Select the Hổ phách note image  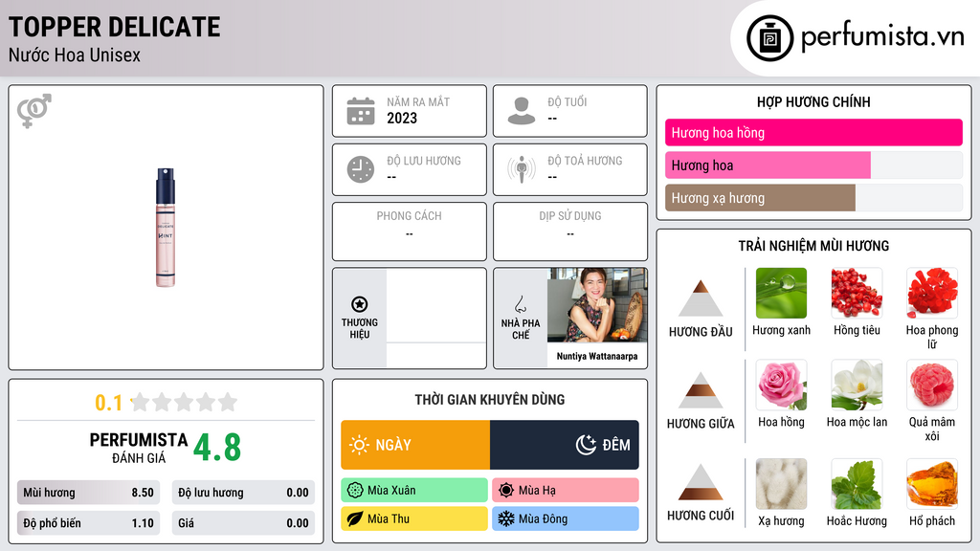(932, 484)
